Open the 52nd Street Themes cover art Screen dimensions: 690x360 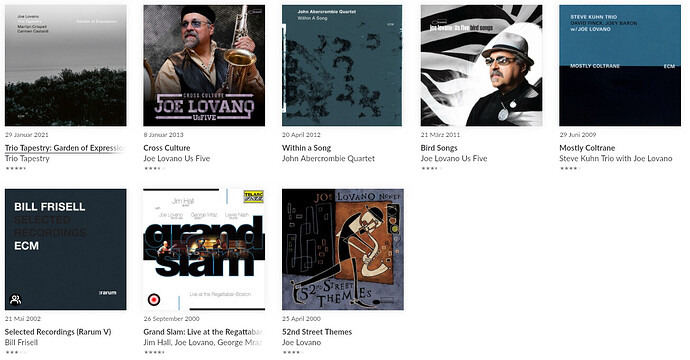343,250
